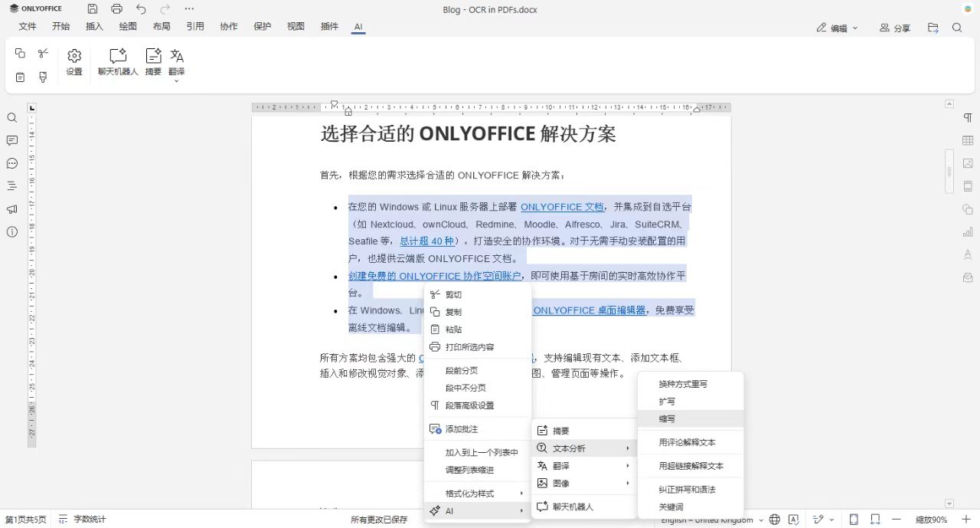Select the table settings icon on the right sidebar
This screenshot has height=528, width=980.
967,140
